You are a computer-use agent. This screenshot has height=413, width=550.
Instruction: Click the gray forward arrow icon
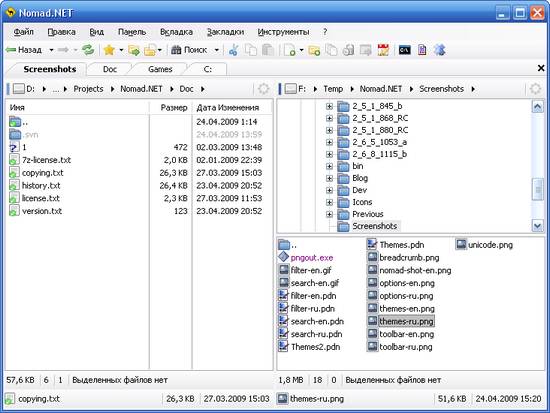coord(63,50)
